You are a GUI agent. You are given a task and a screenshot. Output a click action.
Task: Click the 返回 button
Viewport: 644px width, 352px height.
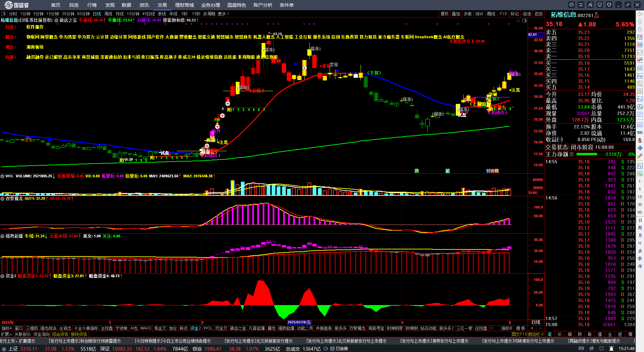coord(539,14)
